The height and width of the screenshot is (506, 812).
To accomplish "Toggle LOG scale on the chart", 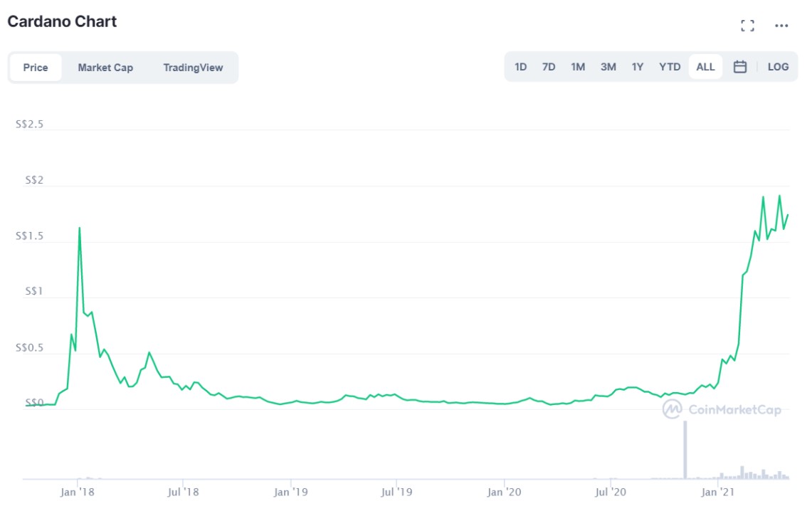I will (x=778, y=67).
